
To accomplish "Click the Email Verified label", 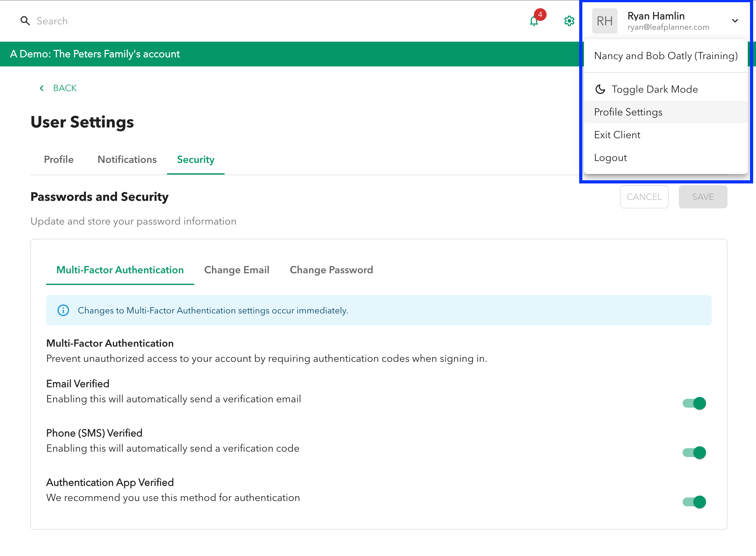I will point(78,384).
